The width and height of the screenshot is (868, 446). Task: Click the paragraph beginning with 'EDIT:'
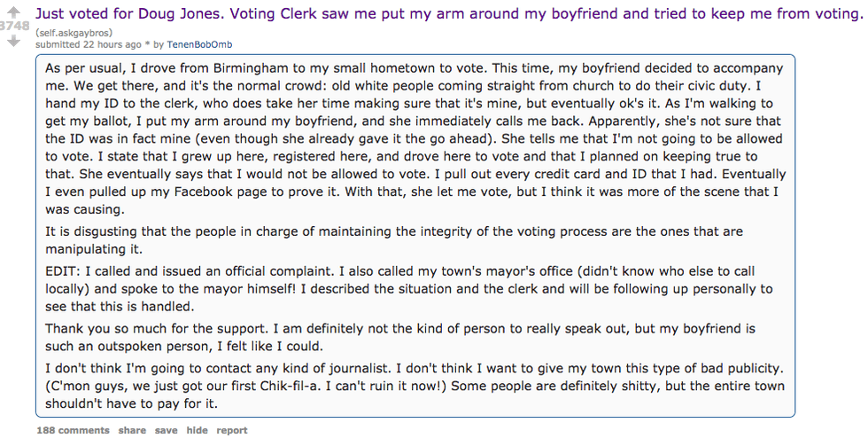(x=408, y=280)
